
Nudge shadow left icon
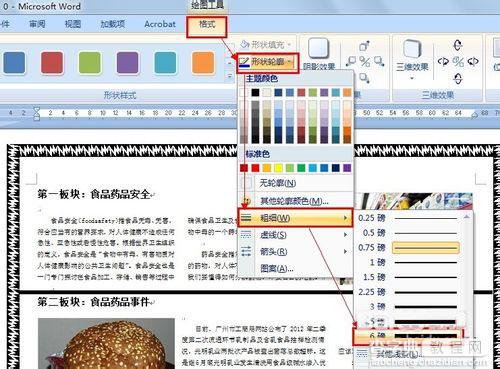point(351,61)
